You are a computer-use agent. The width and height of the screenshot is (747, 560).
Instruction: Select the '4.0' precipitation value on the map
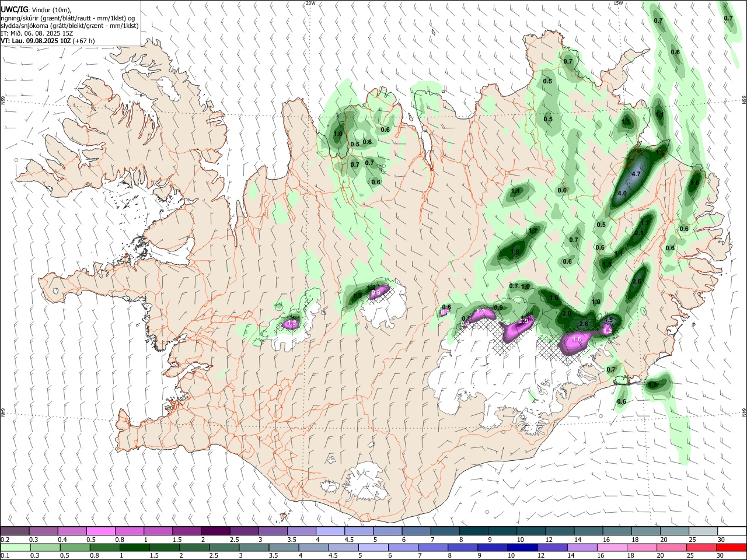622,193
